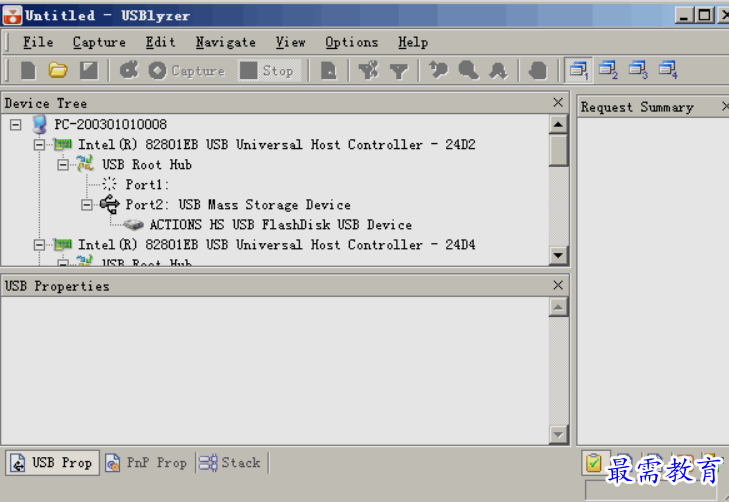The height and width of the screenshot is (502, 729).
Task: Click the disk drive icon beside ACTIONS
Action: [x=134, y=225]
